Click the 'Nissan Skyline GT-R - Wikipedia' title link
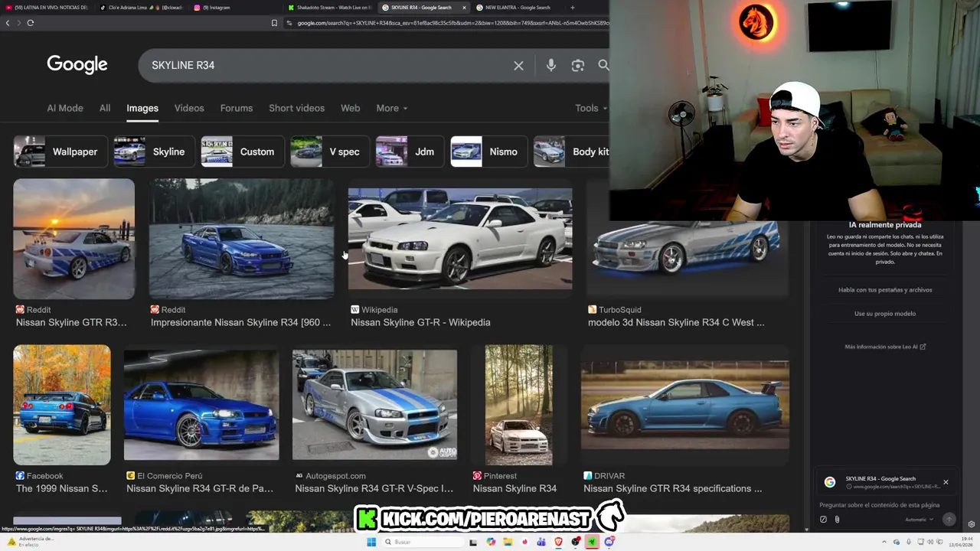 420,322
